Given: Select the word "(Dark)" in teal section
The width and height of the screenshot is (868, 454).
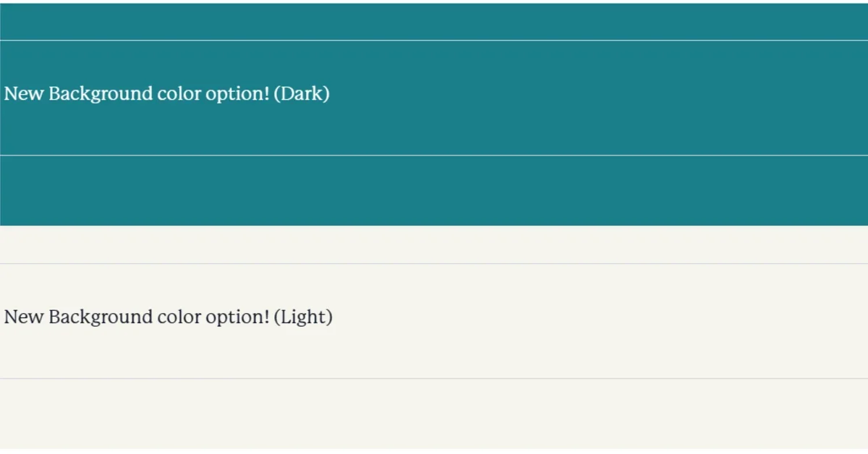Looking at the screenshot, I should (x=302, y=94).
